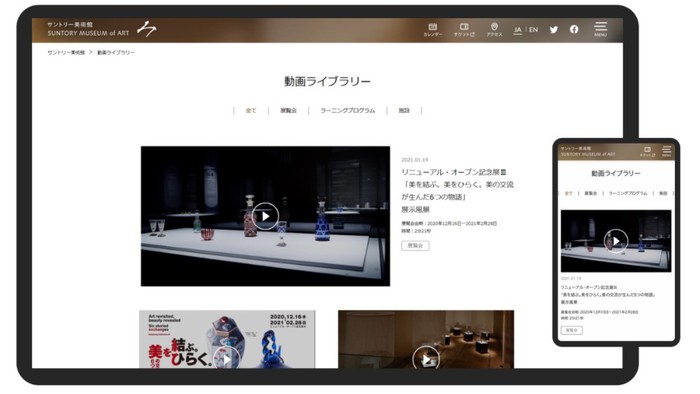
Task: Play the featured video on phone
Action: point(616,241)
